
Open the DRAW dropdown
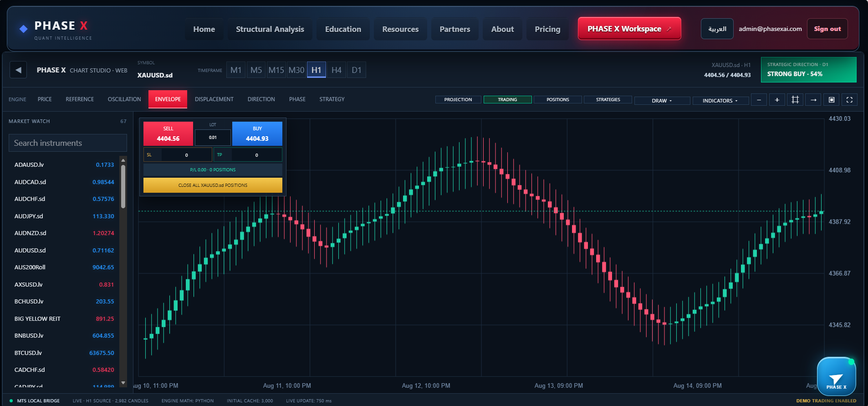[662, 101]
